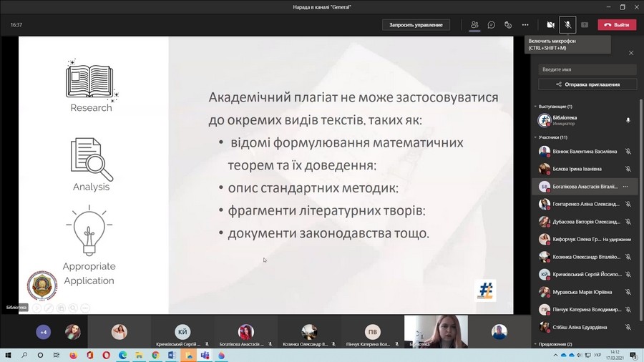Image resolution: width=644 pixels, height=362 pixels.
Task: Click the muted mic icon for Візнюк Валентина
Action: coord(628,151)
